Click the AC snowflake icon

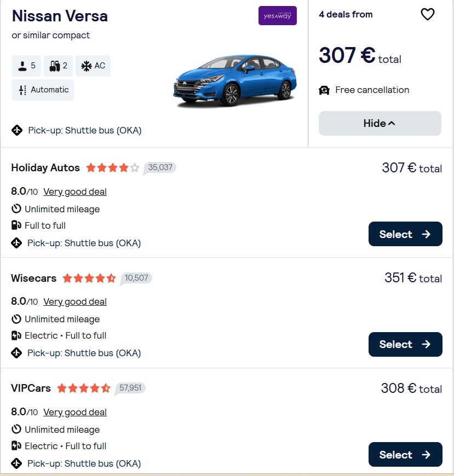tap(86, 66)
